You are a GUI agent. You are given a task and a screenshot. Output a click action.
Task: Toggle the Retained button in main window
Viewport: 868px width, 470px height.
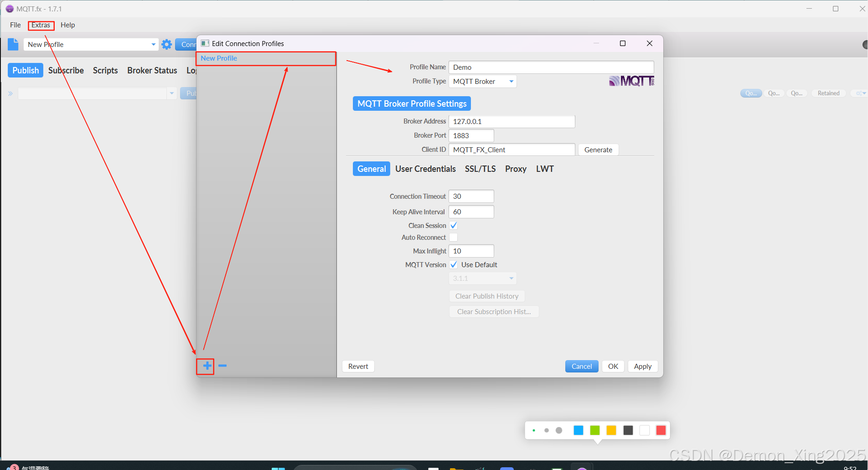click(x=828, y=93)
